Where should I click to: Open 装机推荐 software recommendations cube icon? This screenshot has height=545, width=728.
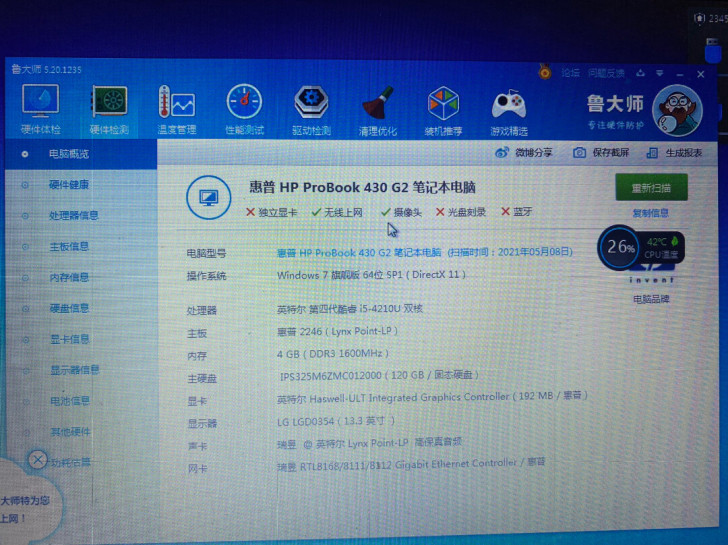pos(443,111)
